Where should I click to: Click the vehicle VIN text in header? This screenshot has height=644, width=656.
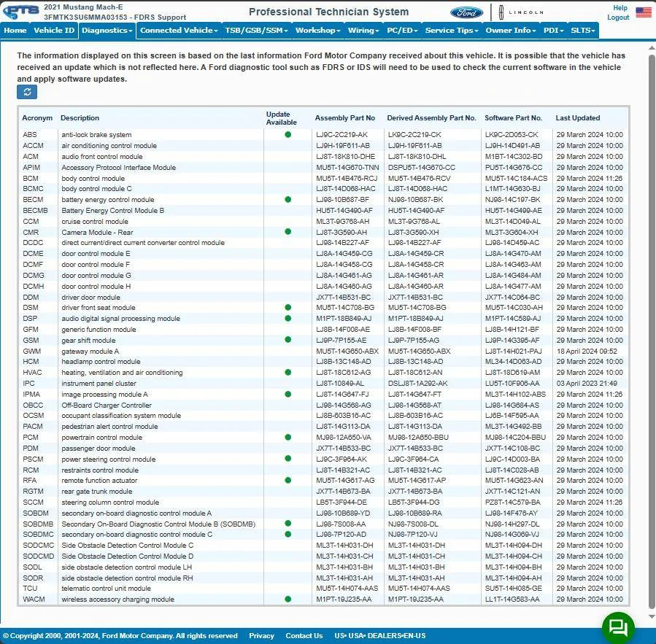tap(85, 18)
